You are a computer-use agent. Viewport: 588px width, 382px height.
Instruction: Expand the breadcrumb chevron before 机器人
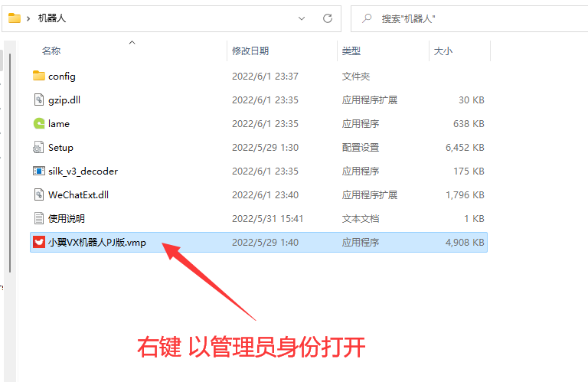click(28, 18)
